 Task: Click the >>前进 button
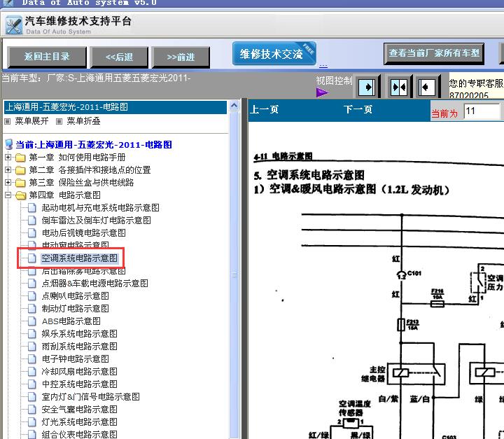181,57
